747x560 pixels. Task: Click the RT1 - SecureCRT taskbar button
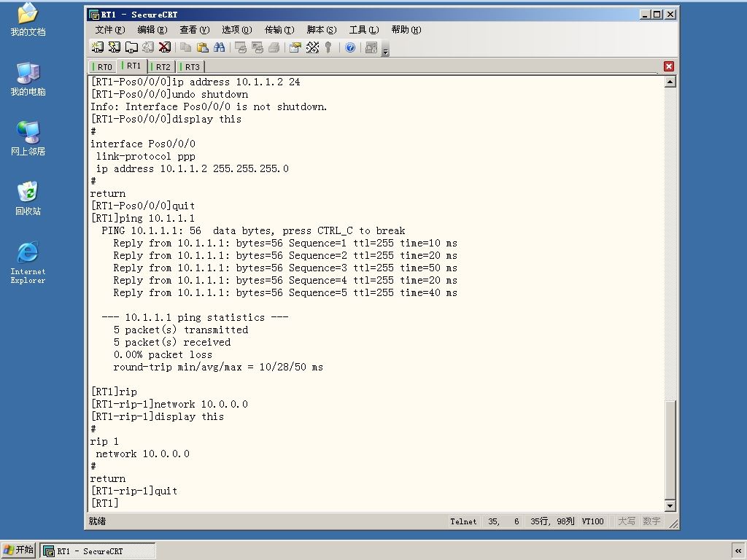click(x=98, y=551)
